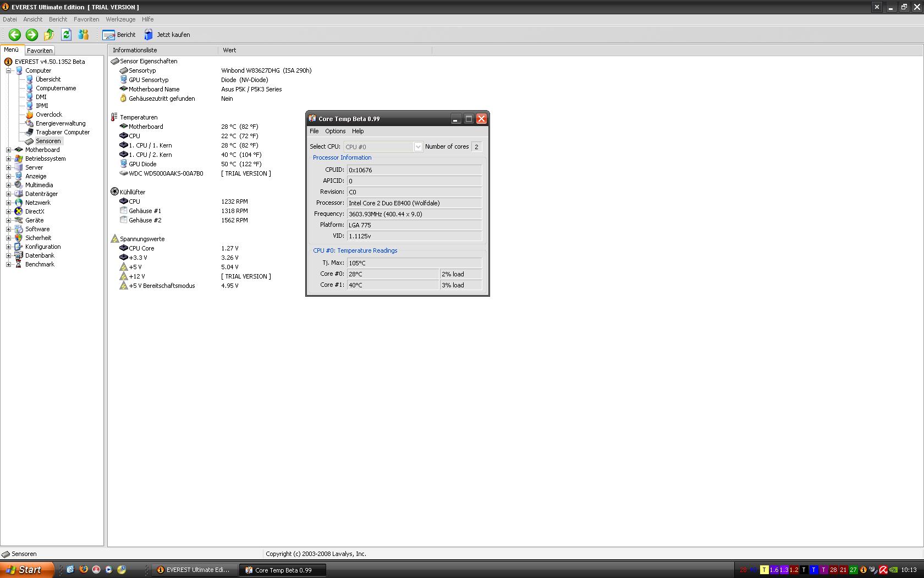
Task: Click the green Forward arrow in the toolbar
Action: [32, 35]
